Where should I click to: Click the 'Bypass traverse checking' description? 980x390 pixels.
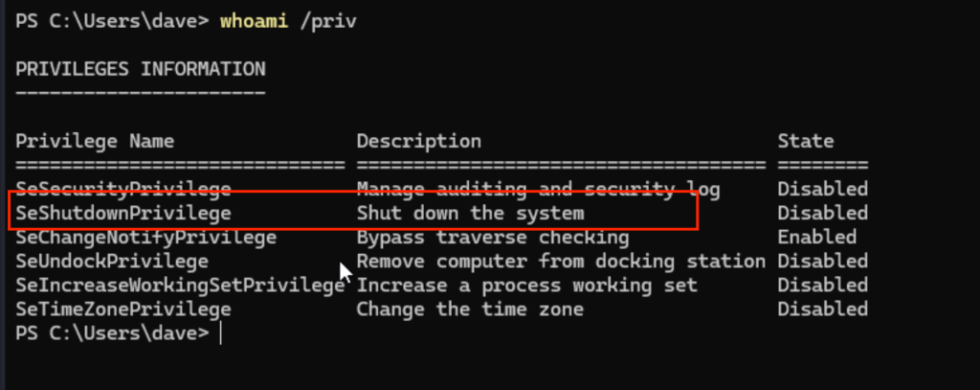click(493, 237)
